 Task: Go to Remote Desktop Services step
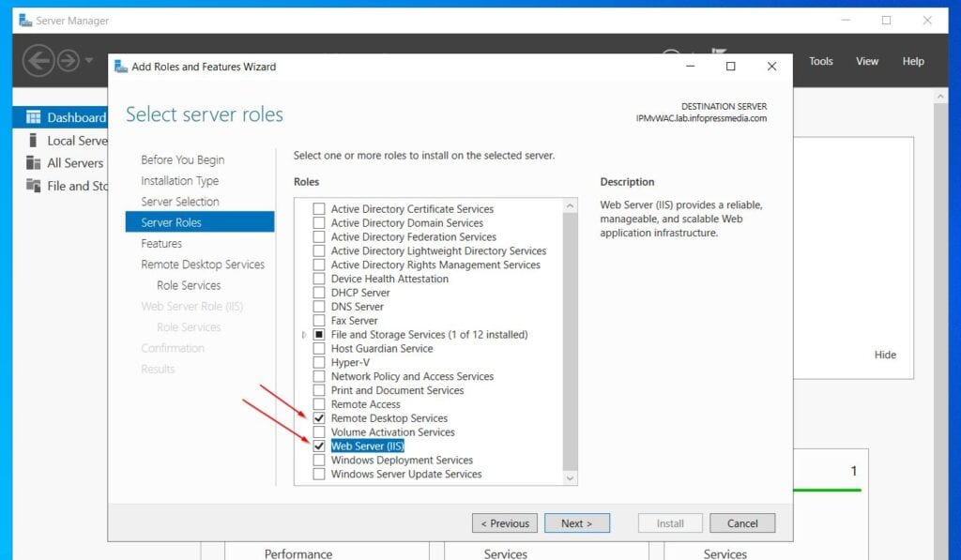[x=203, y=265]
